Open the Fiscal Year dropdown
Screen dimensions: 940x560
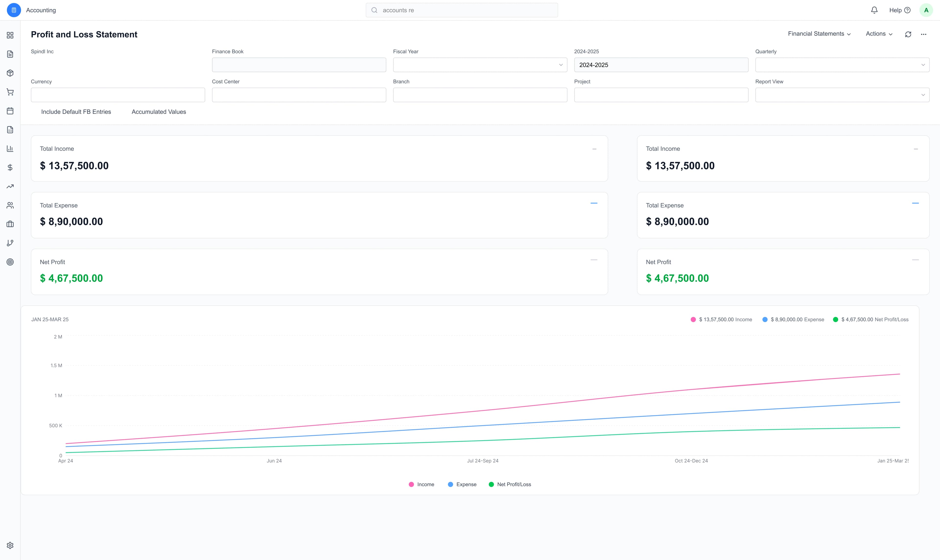561,65
